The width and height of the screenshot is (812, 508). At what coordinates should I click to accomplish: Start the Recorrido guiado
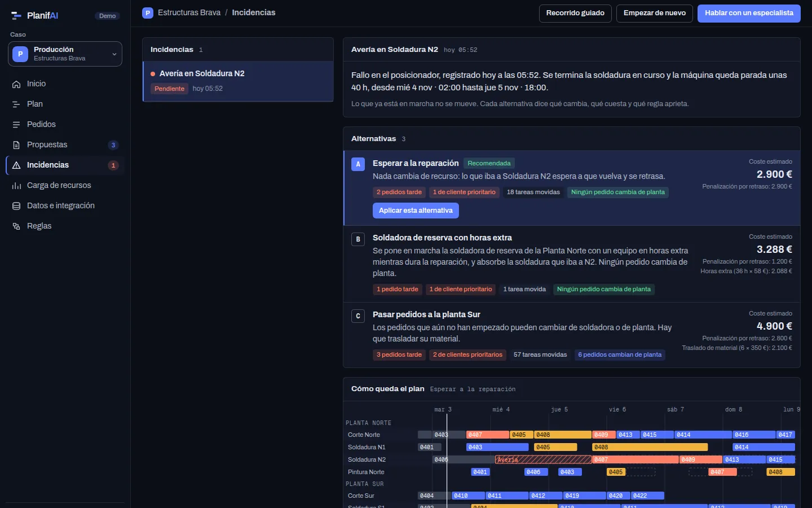click(575, 13)
